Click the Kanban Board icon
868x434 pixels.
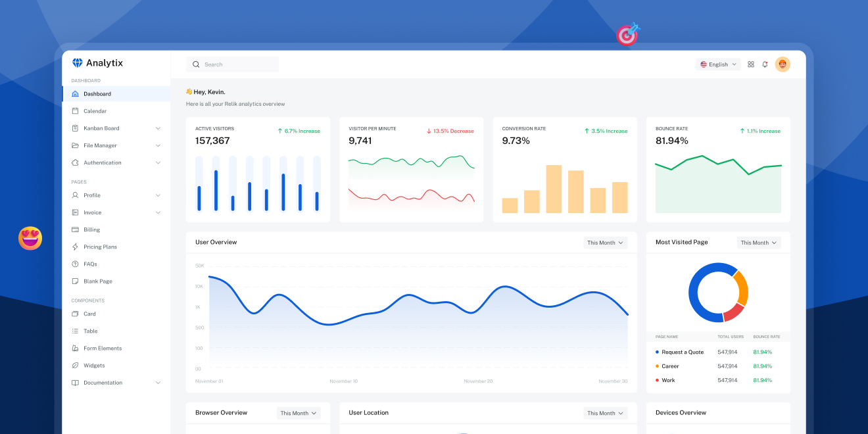tap(75, 128)
